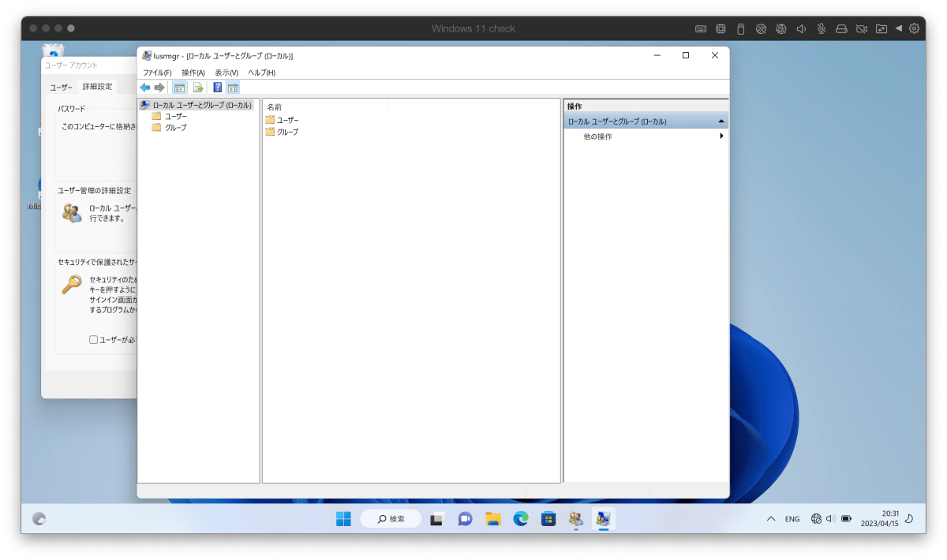Click the shared folder icon in VM title bar
This screenshot has width=947, height=560.
(x=881, y=28)
